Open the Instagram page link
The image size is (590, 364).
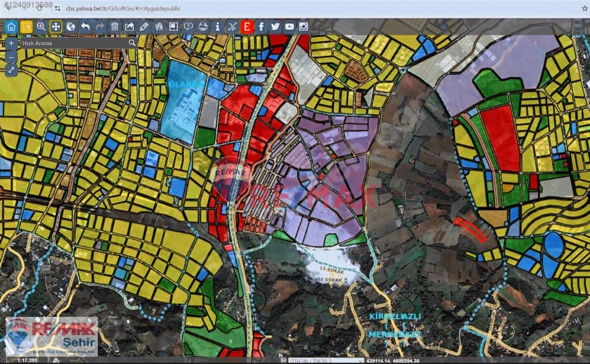[304, 27]
